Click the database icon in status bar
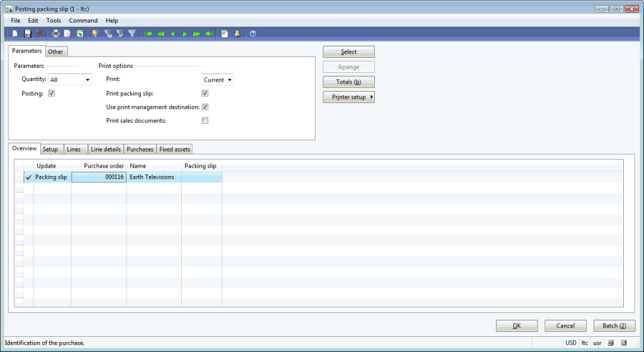Viewport: 644px width, 352px height. [x=623, y=343]
